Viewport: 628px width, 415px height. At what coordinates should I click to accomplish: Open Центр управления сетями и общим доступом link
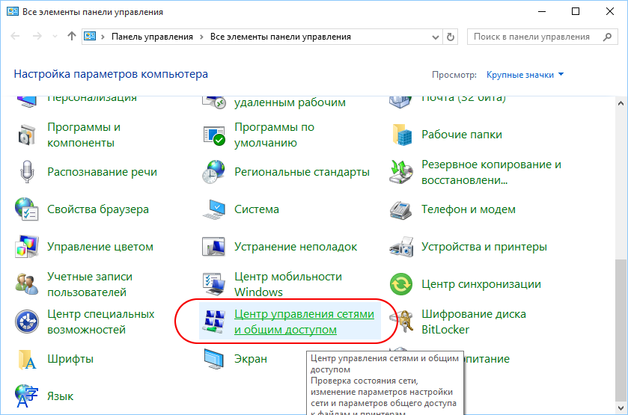pos(303,321)
